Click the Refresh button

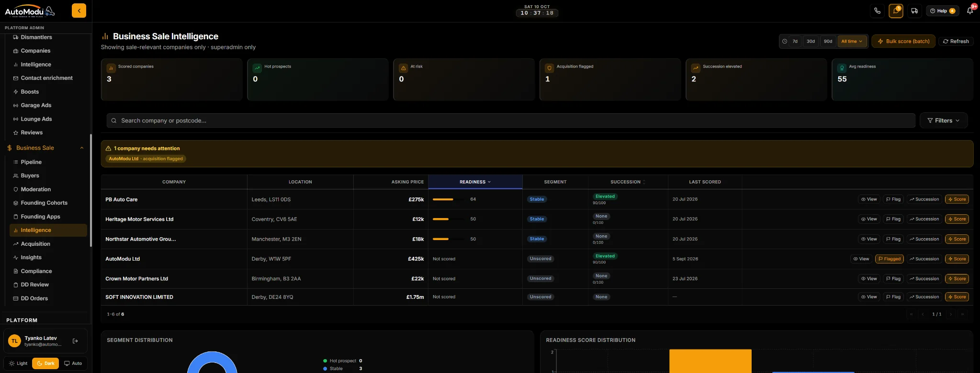(x=956, y=42)
